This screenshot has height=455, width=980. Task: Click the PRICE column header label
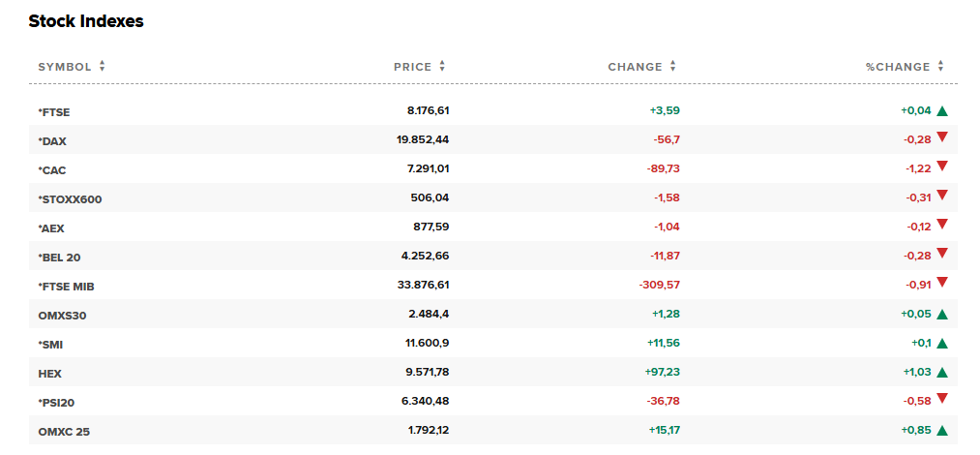tap(412, 67)
